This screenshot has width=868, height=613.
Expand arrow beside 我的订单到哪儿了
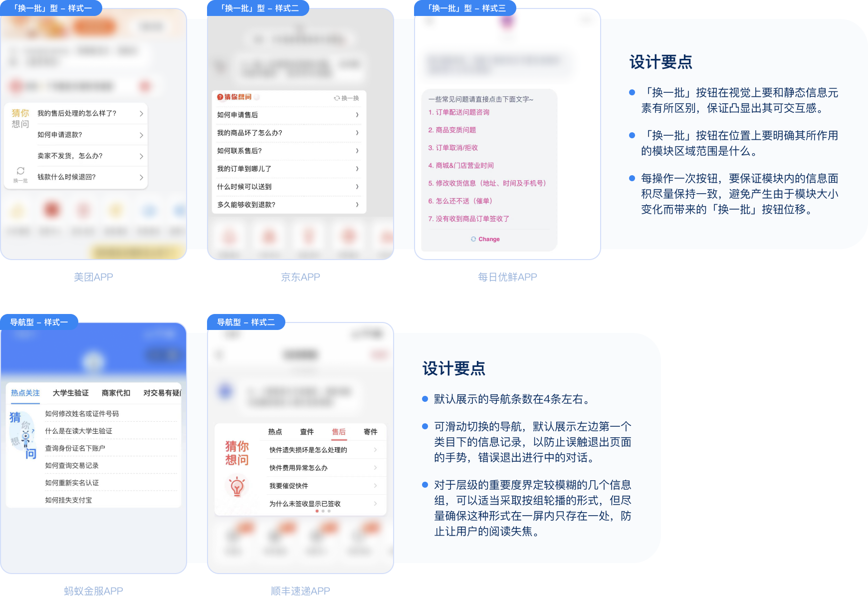coord(357,169)
